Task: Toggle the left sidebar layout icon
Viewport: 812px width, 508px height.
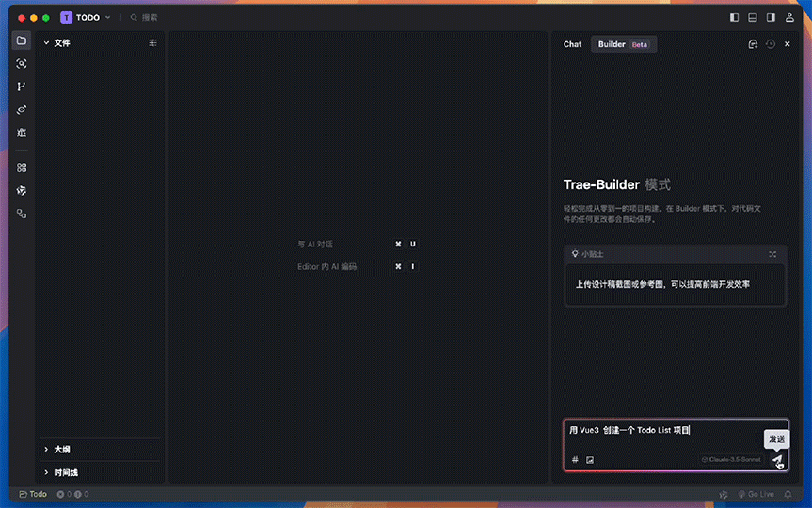Action: [734, 17]
